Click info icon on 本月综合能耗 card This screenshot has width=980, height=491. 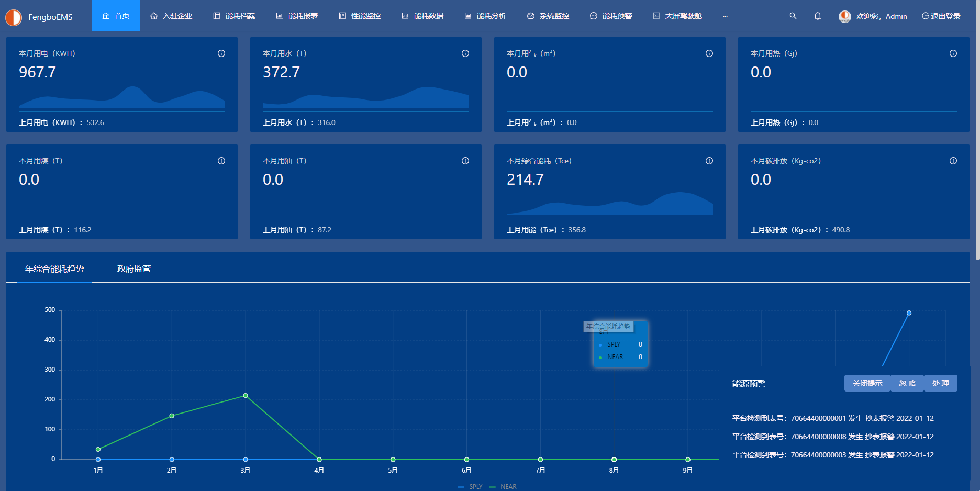(x=709, y=161)
